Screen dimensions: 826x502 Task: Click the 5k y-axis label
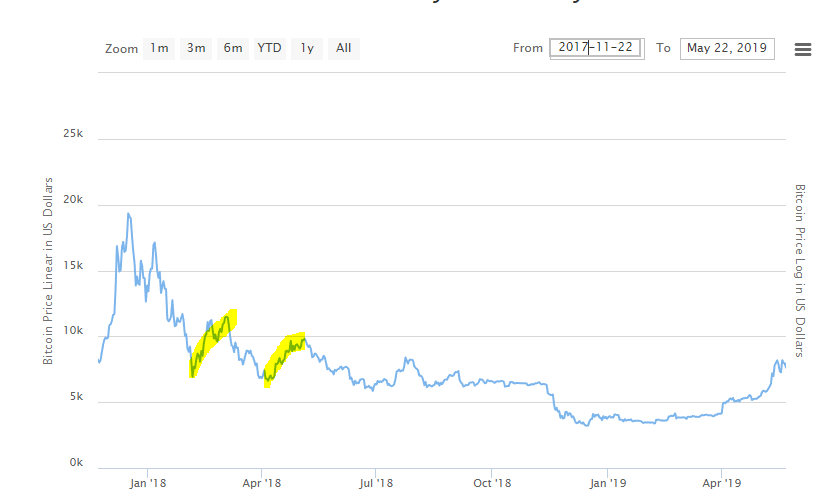(x=76, y=397)
